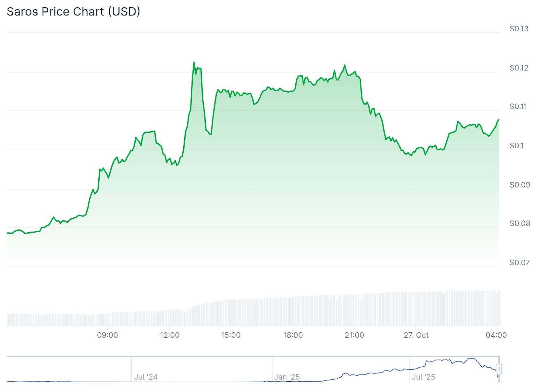Click the Jul '24 navigator label

point(146,377)
